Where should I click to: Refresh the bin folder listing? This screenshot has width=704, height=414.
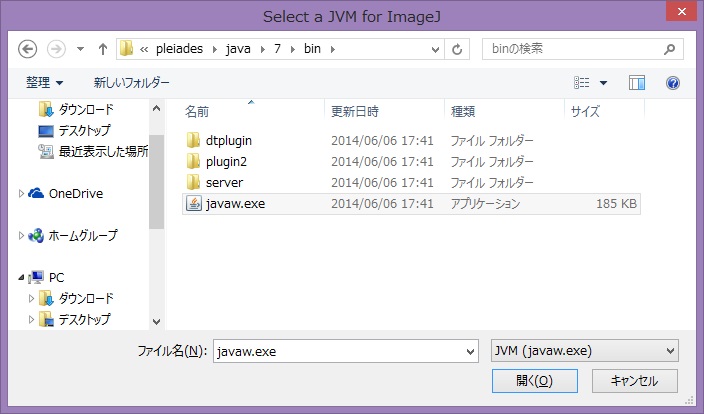(x=457, y=49)
